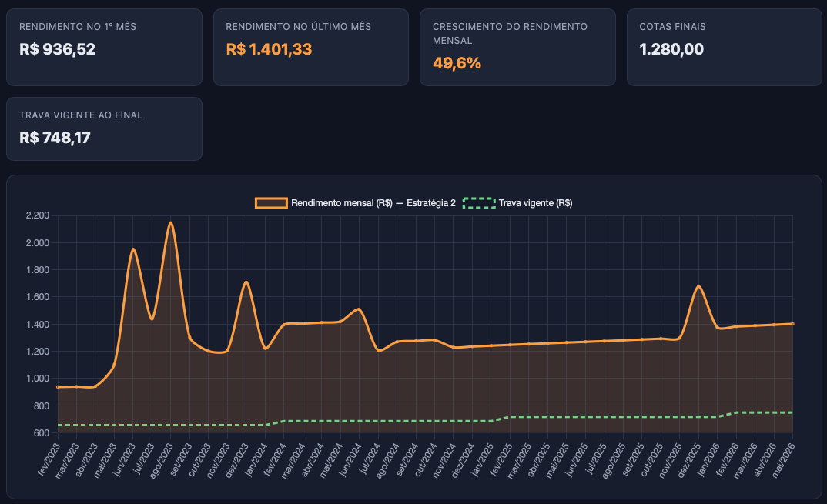Click the ago/2025 x-axis label

614,460
